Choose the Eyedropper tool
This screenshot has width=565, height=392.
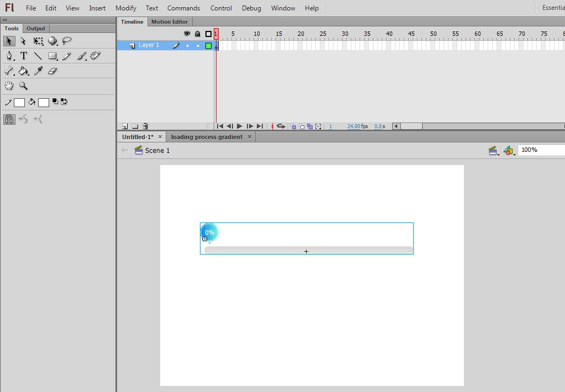coord(38,71)
